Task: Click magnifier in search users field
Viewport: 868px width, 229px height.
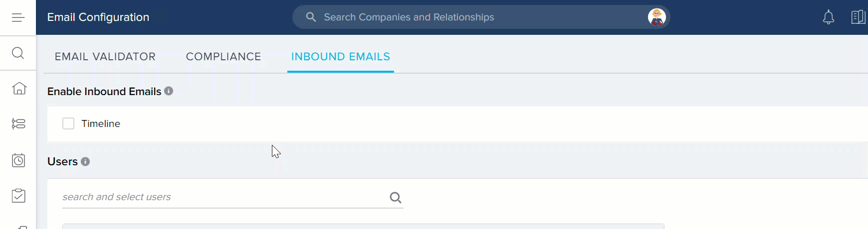Action: click(x=396, y=198)
